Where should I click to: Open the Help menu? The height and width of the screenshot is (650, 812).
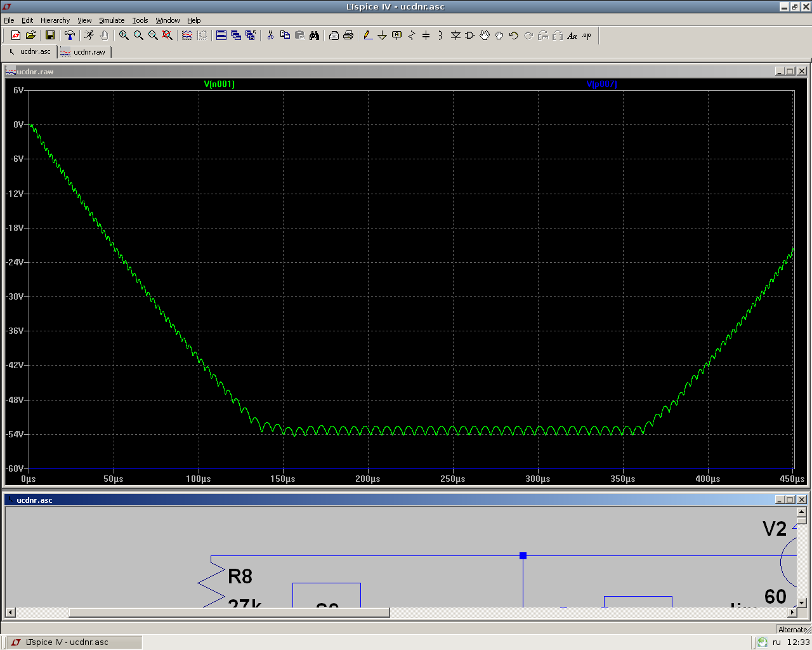point(194,20)
